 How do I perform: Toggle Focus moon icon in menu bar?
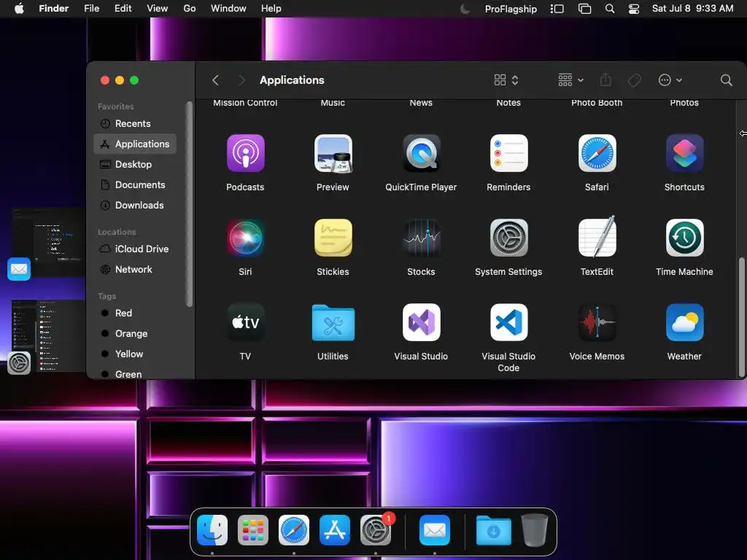point(465,9)
